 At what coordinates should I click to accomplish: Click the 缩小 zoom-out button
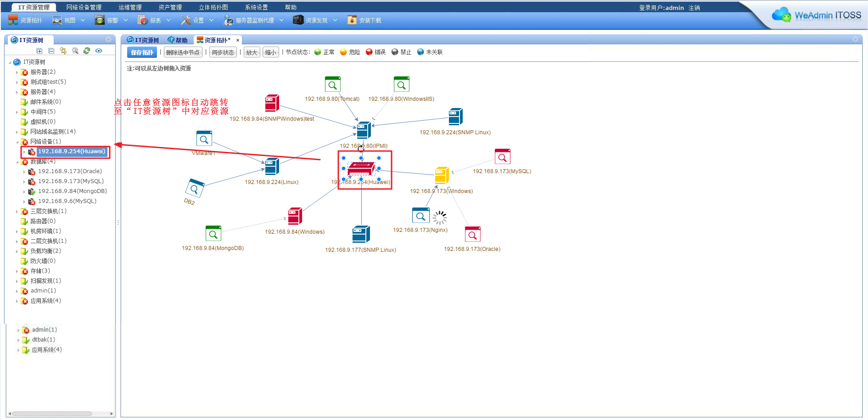point(270,52)
